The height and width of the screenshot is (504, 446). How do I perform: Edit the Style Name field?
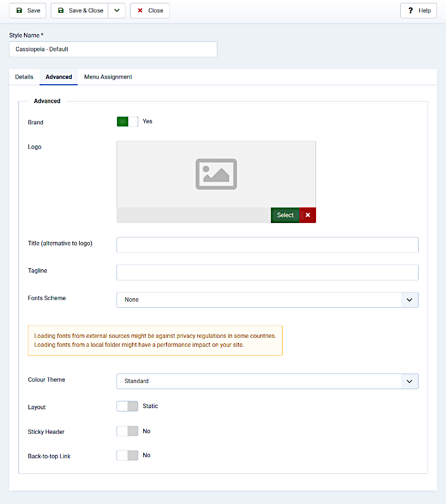click(x=113, y=49)
